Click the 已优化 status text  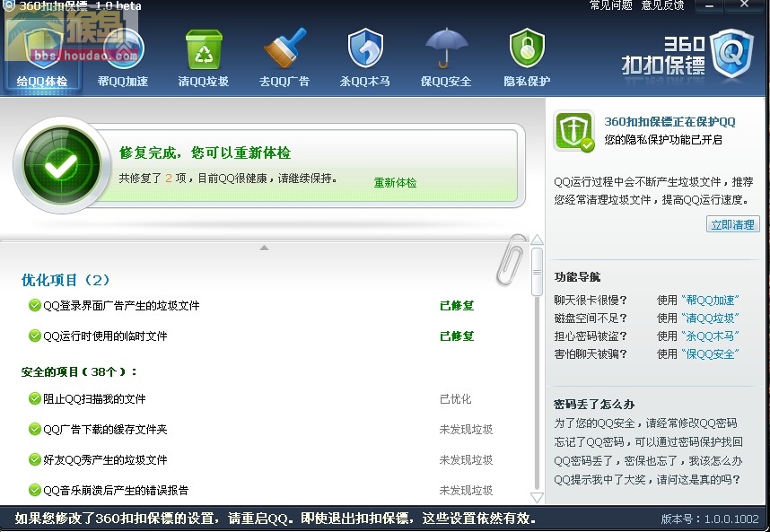click(x=456, y=398)
